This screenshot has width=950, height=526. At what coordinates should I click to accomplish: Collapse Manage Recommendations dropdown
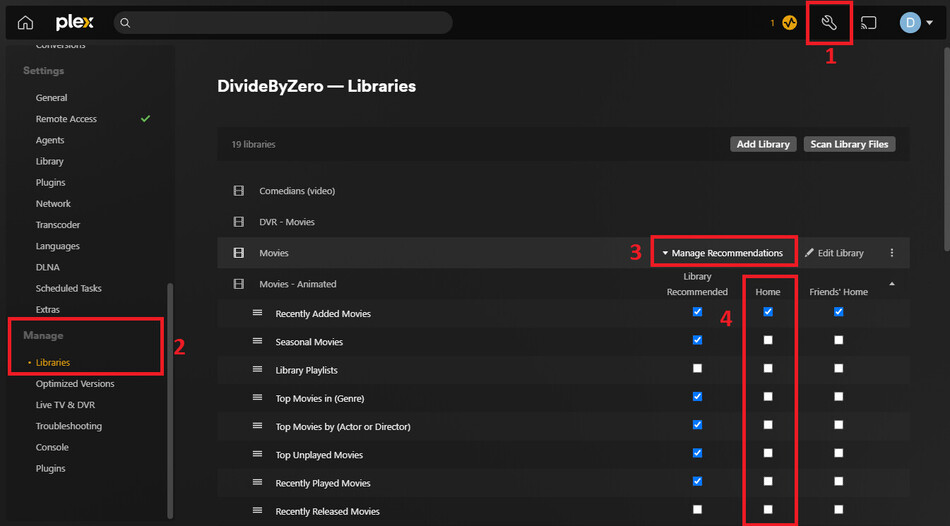pos(723,253)
